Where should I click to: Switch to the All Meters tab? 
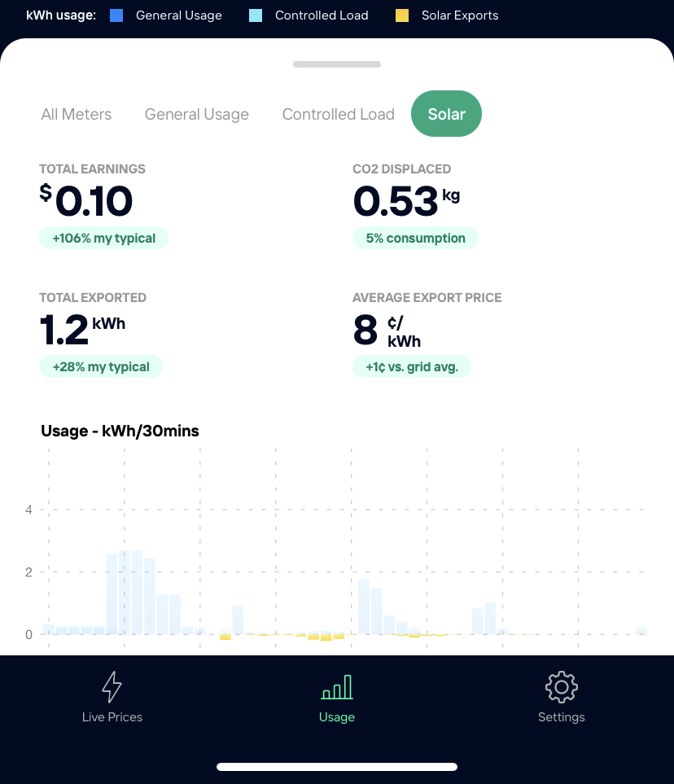tap(77, 115)
